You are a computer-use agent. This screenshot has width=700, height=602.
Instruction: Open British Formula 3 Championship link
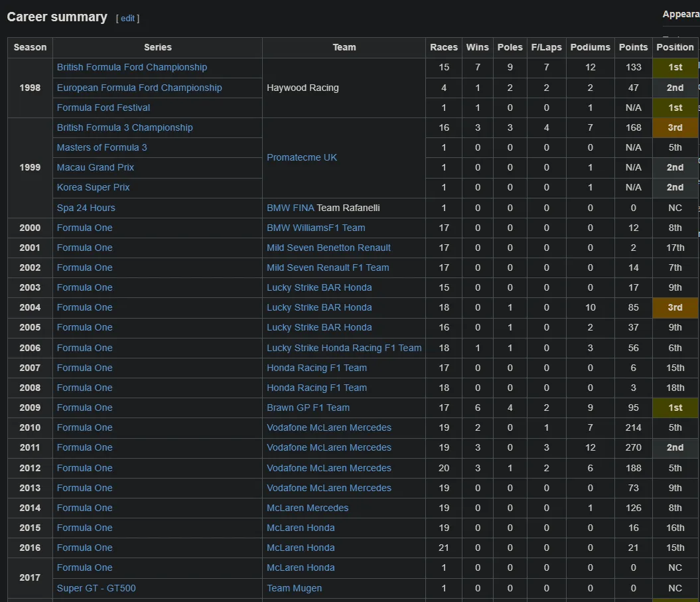(x=125, y=127)
